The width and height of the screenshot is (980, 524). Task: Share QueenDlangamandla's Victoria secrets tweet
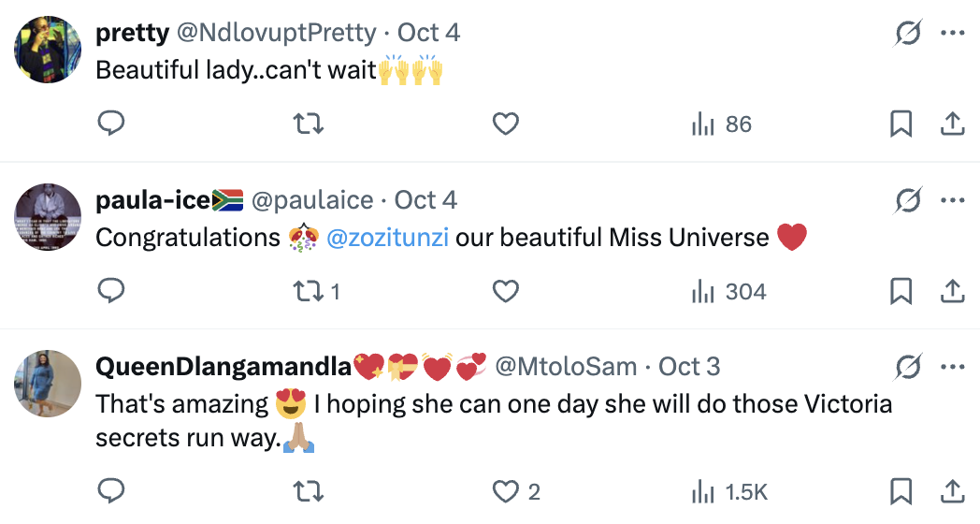(x=952, y=490)
